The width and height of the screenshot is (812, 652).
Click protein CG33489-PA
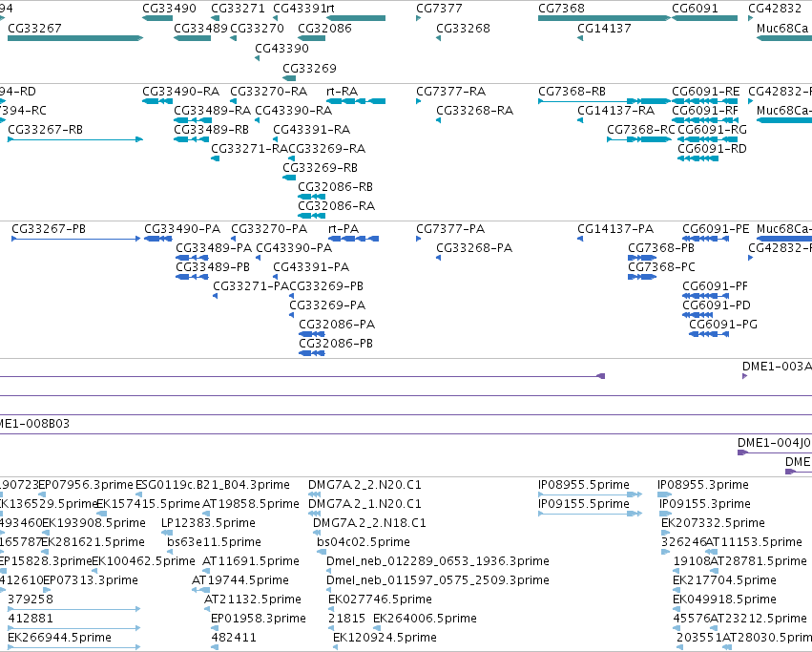214,248
